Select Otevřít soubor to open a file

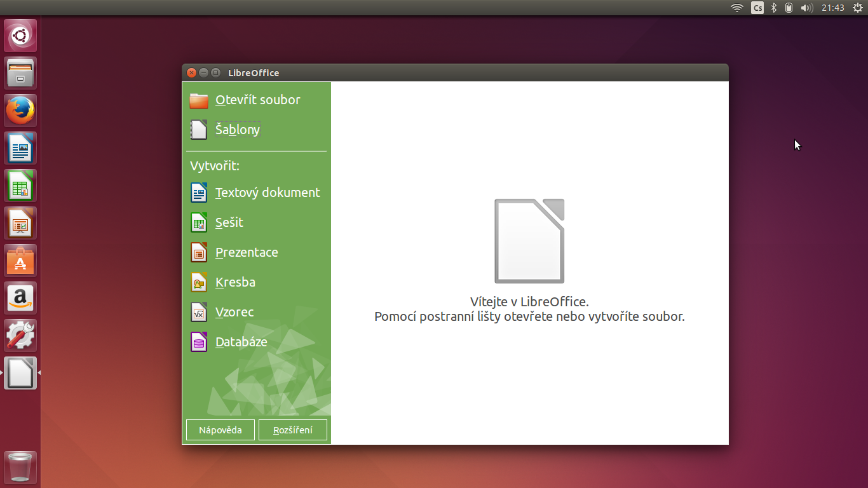257,100
